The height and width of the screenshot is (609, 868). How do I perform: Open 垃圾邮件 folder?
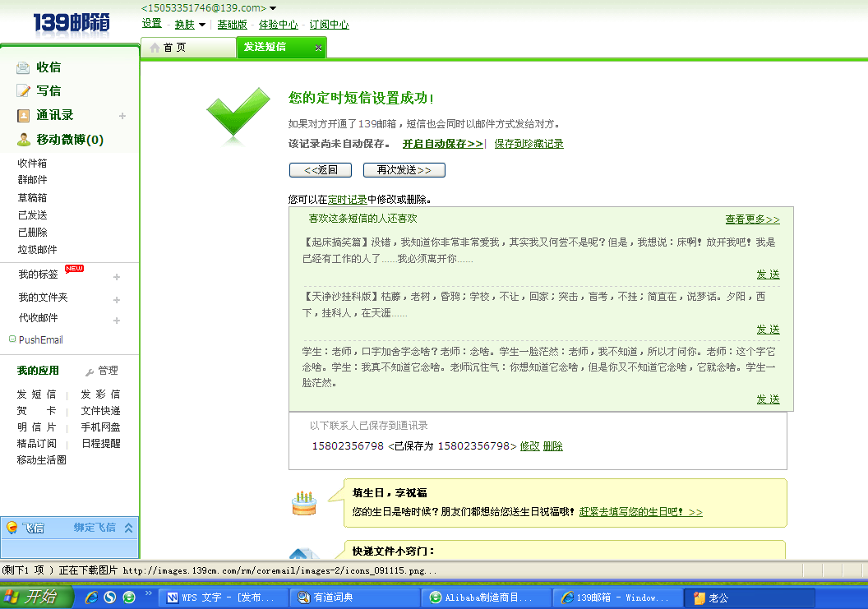[x=37, y=250]
